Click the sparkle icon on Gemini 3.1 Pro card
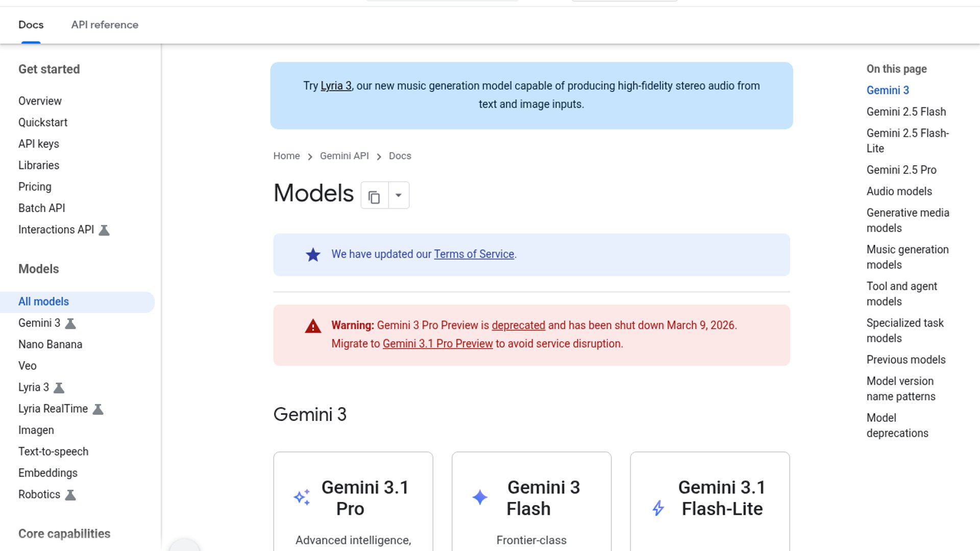 302,497
